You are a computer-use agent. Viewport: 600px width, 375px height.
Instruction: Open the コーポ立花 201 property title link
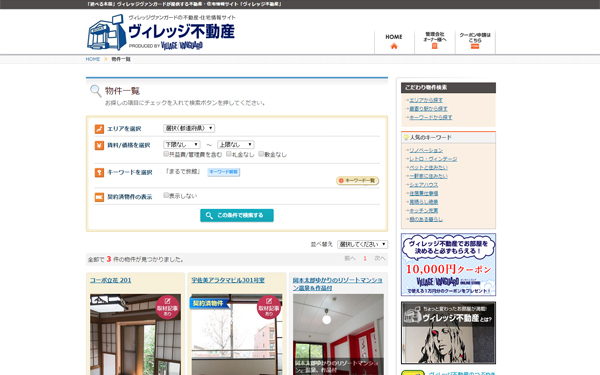[111, 280]
